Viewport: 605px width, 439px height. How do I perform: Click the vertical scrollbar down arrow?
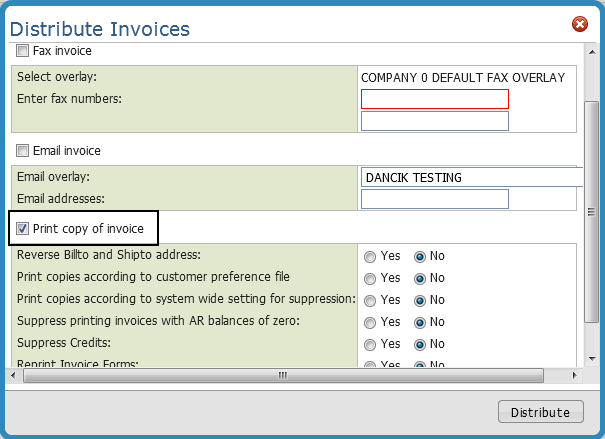(x=591, y=359)
